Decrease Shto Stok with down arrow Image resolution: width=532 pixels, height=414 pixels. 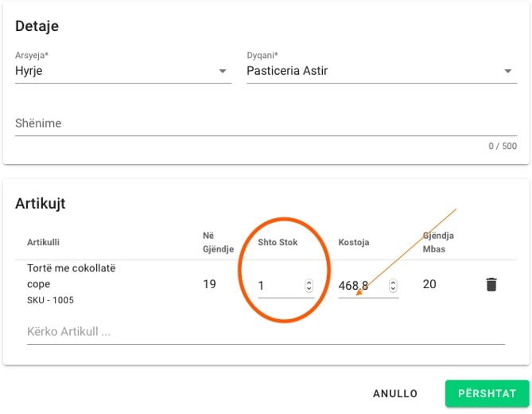(309, 289)
